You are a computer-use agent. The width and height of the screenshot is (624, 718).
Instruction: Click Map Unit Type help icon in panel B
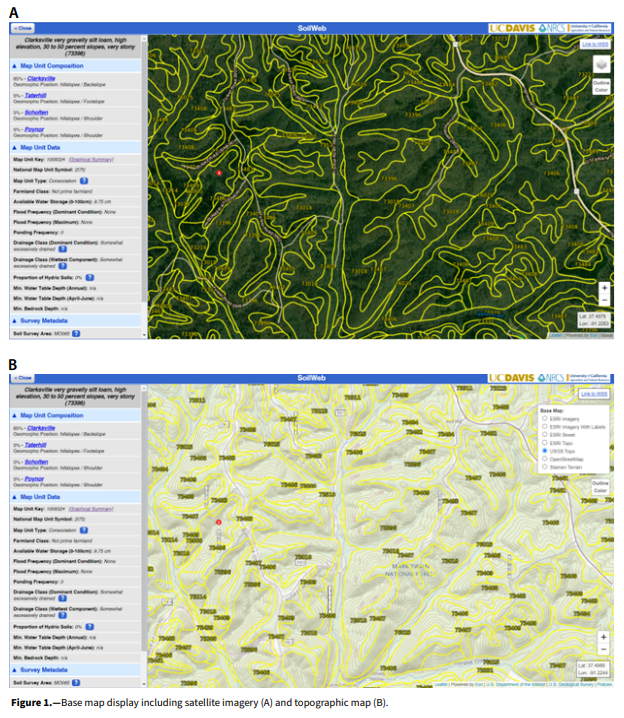pyautogui.click(x=84, y=530)
